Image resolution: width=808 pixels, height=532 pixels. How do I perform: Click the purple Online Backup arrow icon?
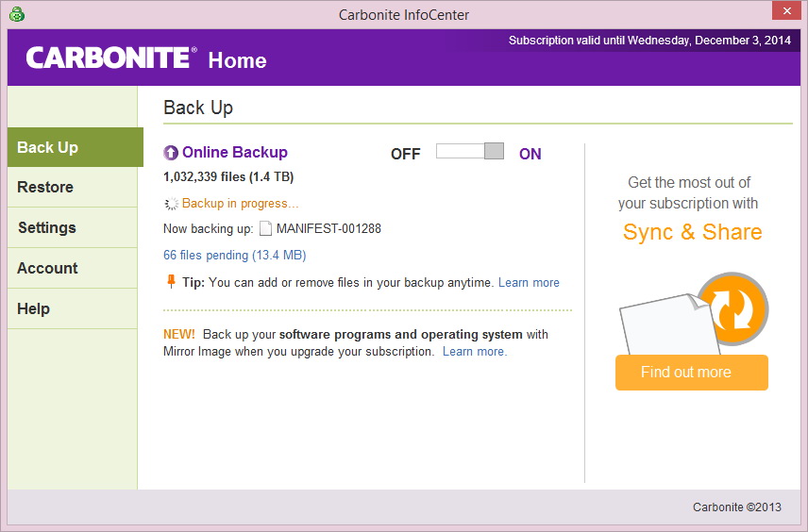(171, 153)
